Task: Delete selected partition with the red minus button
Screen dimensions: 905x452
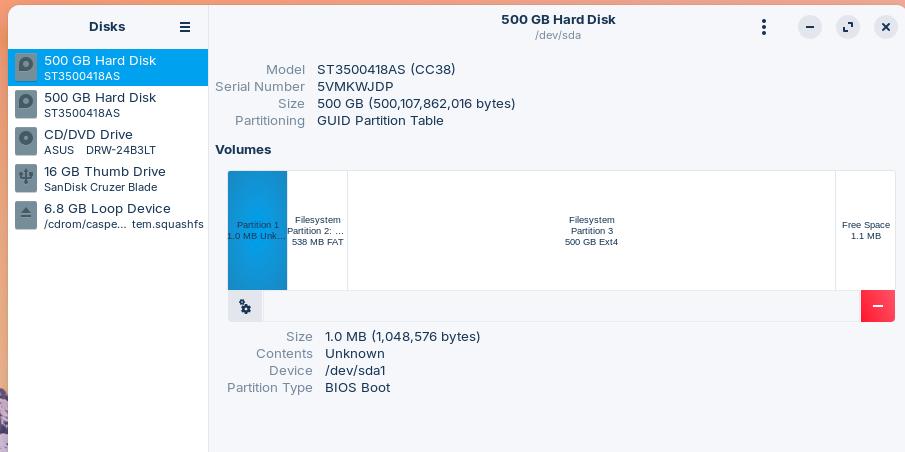Action: 877,306
